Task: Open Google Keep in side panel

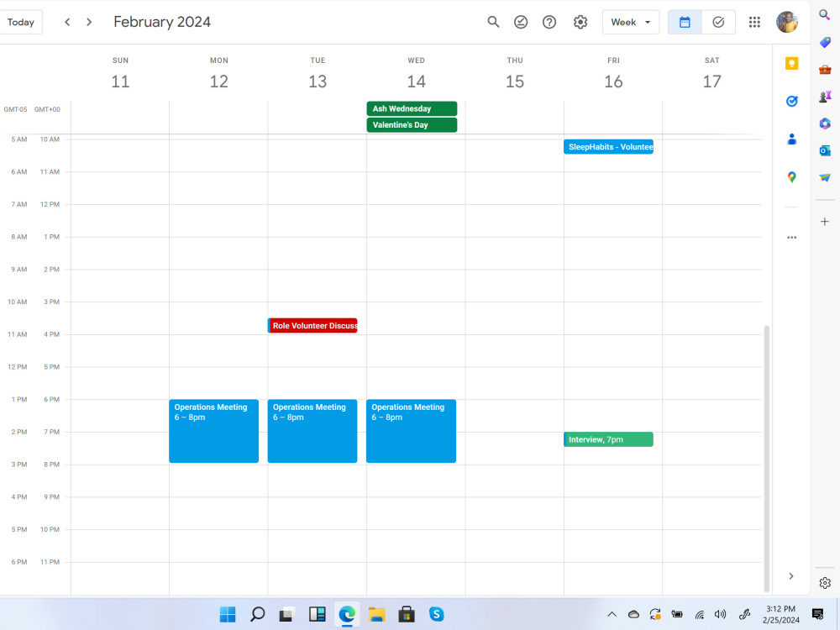Action: coord(792,64)
